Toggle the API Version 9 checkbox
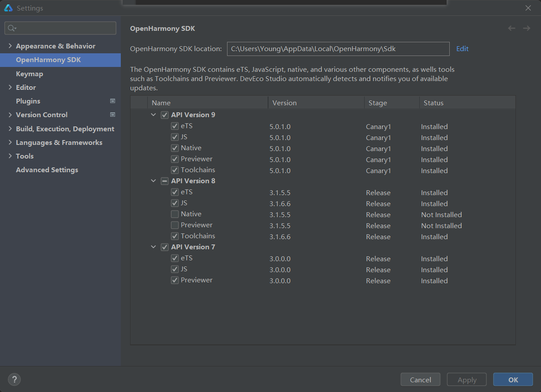541x392 pixels. 164,115
